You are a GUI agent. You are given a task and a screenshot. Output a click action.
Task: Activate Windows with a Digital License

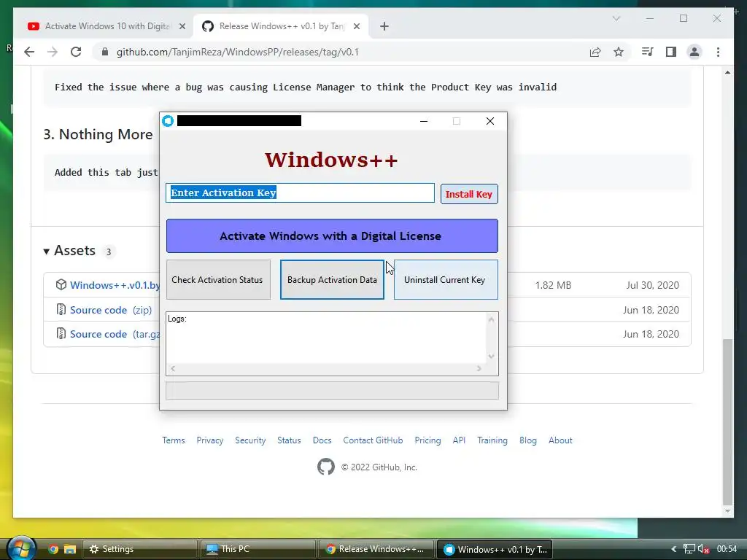coord(332,236)
